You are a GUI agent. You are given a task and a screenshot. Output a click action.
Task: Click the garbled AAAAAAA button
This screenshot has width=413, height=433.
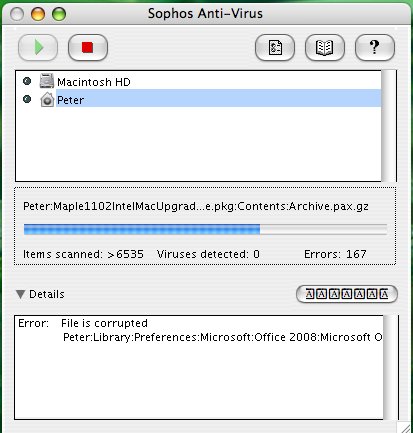347,294
